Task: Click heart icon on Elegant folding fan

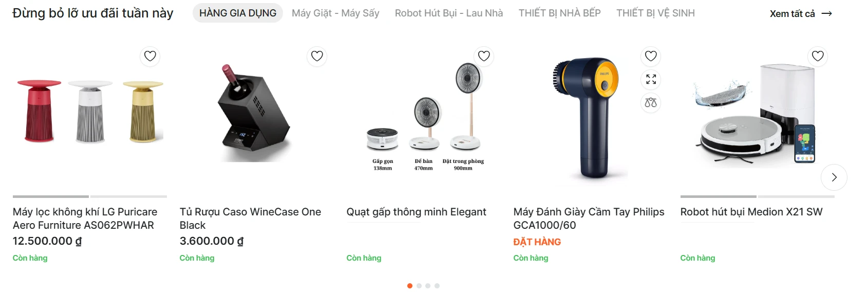Action: [484, 56]
